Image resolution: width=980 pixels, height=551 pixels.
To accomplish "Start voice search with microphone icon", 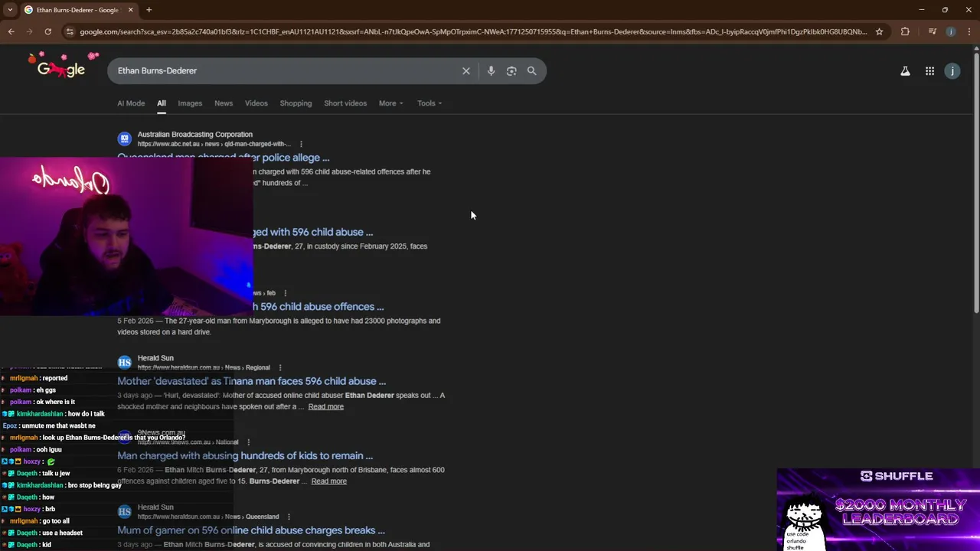I will point(491,70).
